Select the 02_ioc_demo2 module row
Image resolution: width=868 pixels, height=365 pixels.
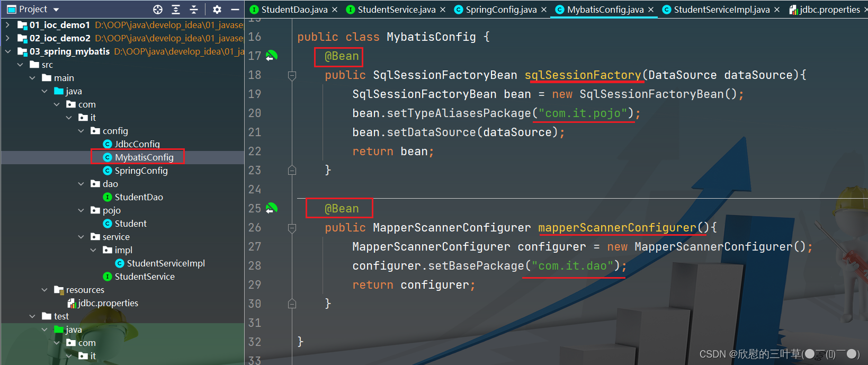[x=122, y=38]
